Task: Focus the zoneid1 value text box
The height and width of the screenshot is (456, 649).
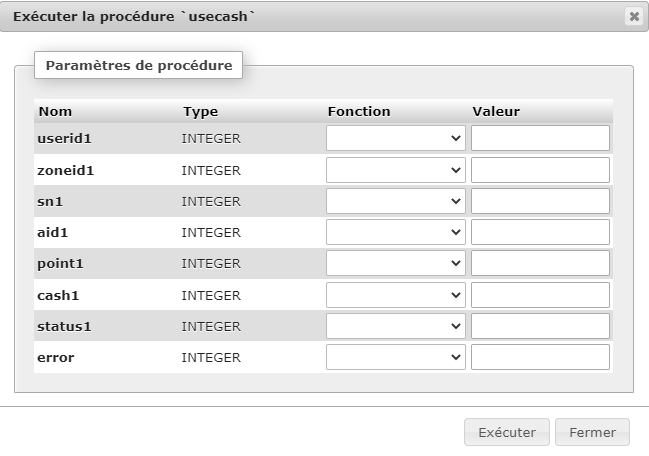Action: [540, 170]
